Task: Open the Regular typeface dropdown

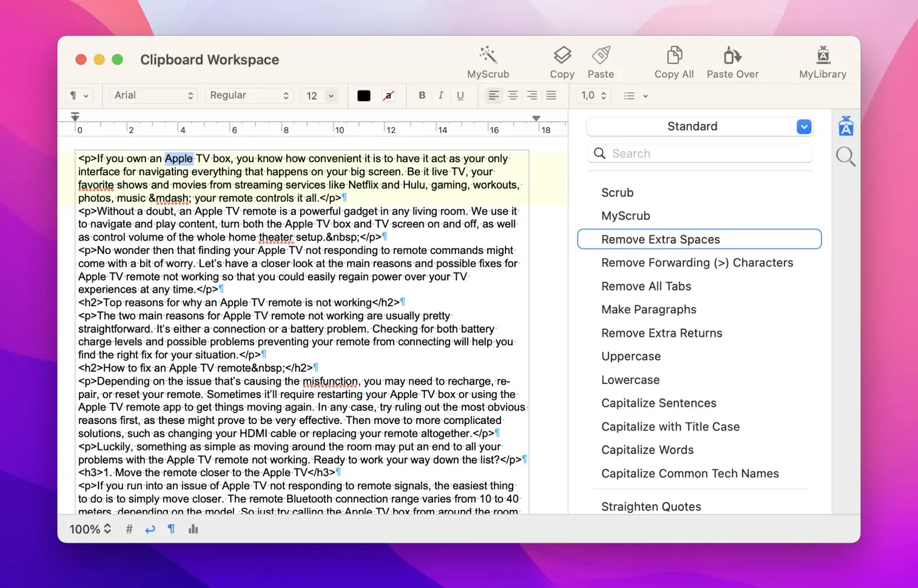Action: point(249,95)
